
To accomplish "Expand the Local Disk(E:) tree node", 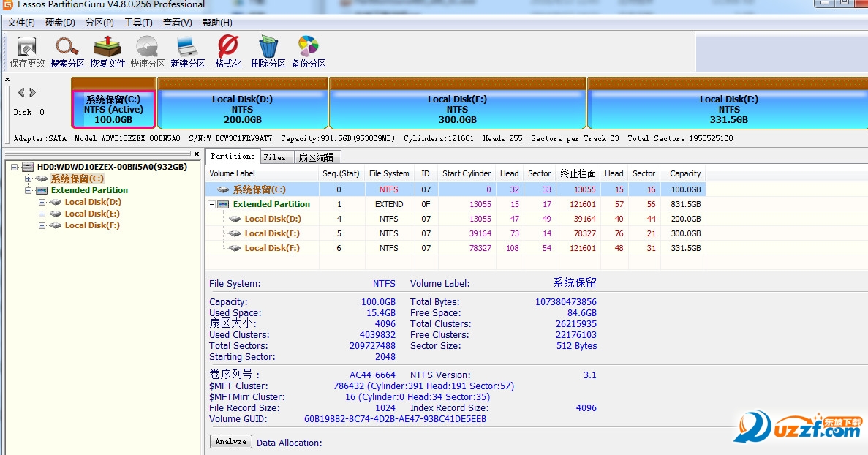I will click(42, 214).
